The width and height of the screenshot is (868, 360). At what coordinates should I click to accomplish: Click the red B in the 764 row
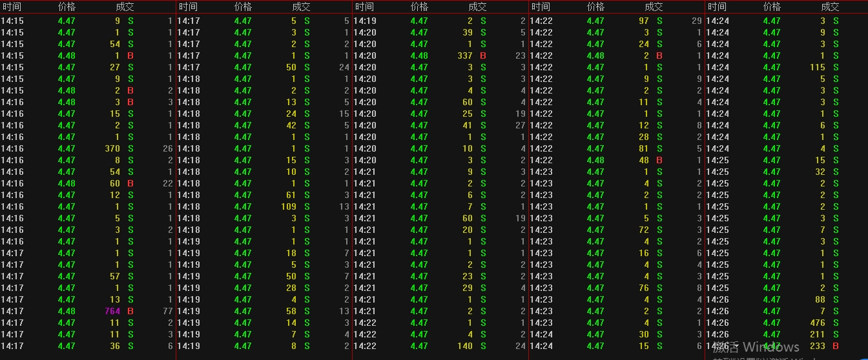click(x=130, y=311)
